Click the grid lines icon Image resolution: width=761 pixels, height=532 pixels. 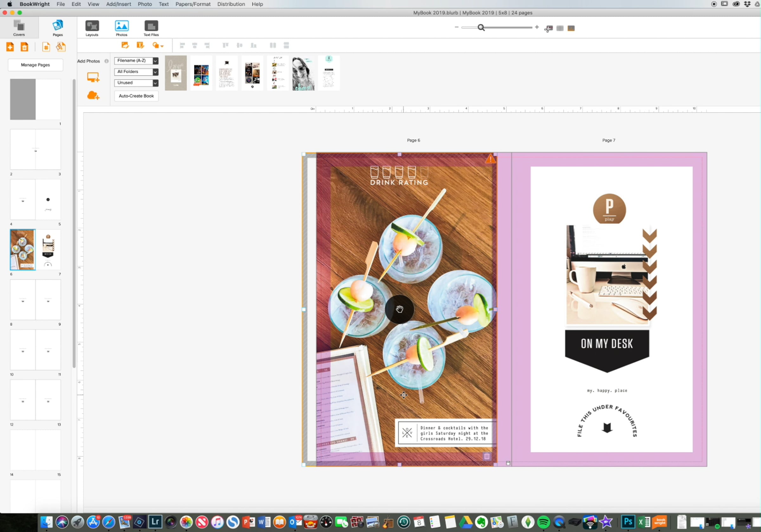tap(560, 29)
